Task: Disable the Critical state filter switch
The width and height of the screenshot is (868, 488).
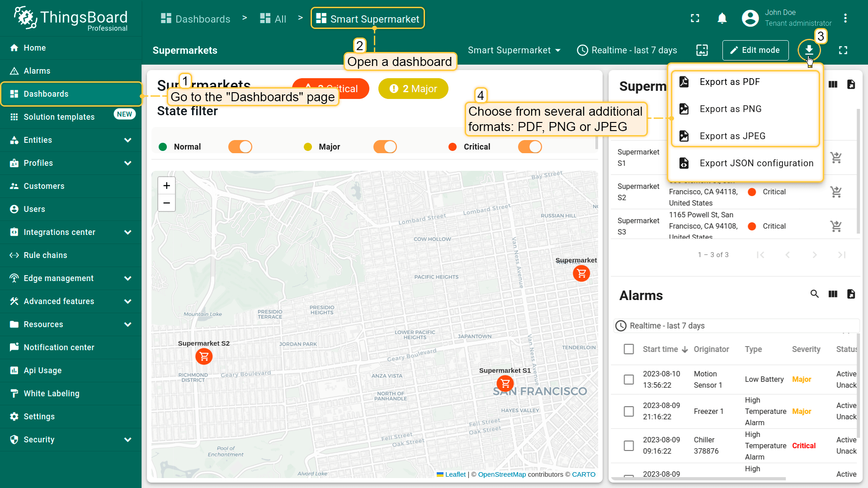Action: (529, 147)
